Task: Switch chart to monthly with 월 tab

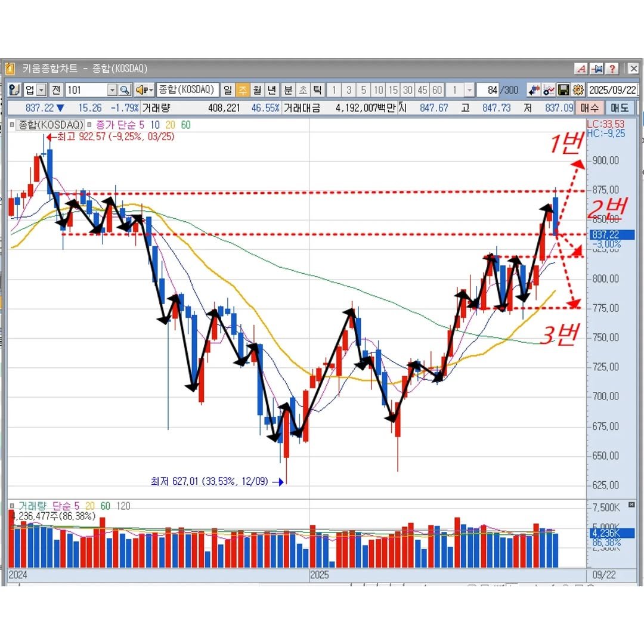Action: click(x=257, y=90)
